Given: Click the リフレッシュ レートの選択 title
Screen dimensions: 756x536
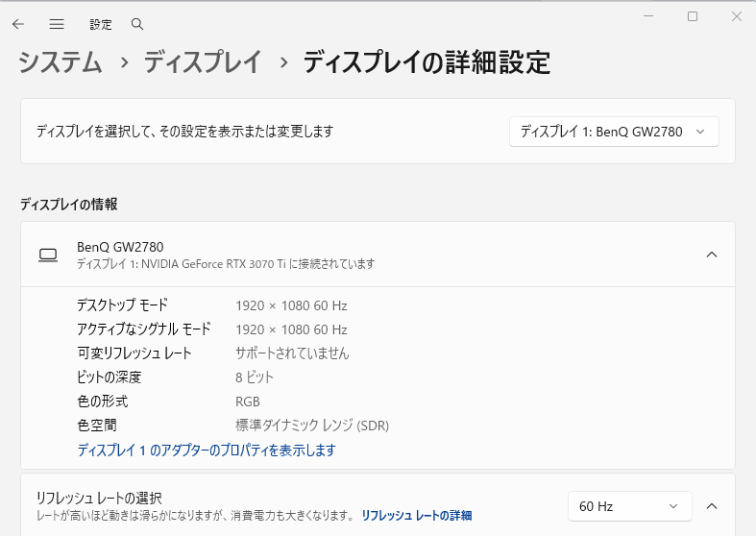Looking at the screenshot, I should 99,498.
